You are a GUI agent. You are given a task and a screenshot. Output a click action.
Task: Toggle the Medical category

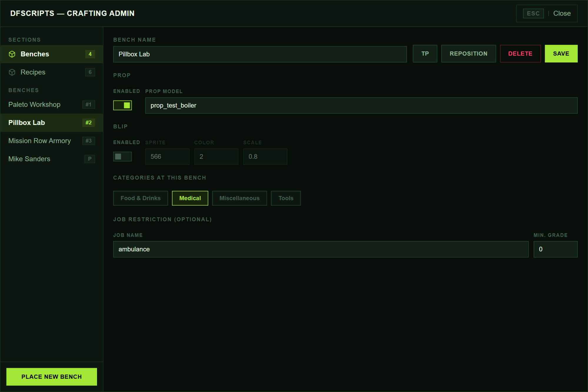(190, 198)
